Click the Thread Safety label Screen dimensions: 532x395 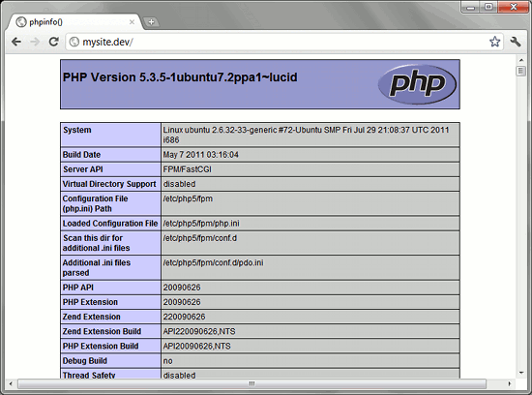point(89,375)
